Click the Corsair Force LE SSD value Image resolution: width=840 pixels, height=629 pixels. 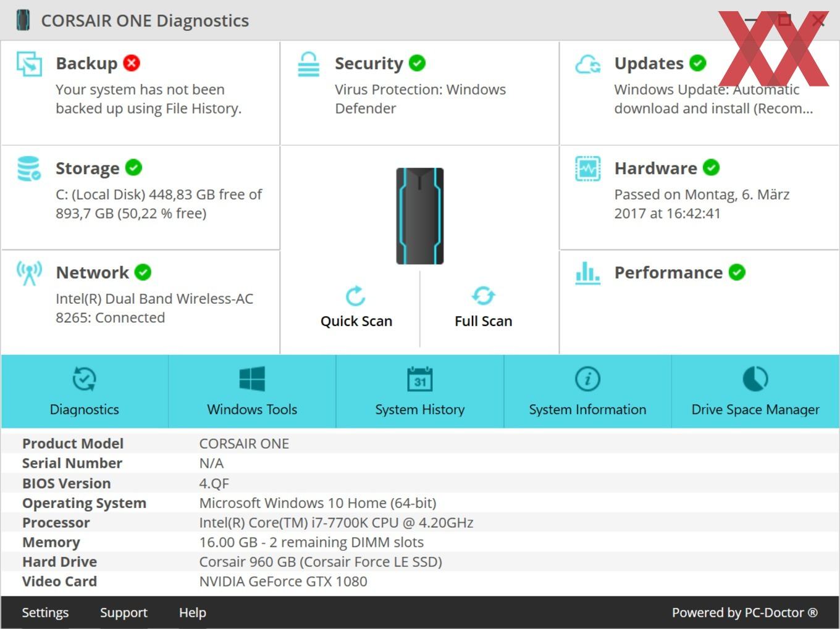pos(321,562)
